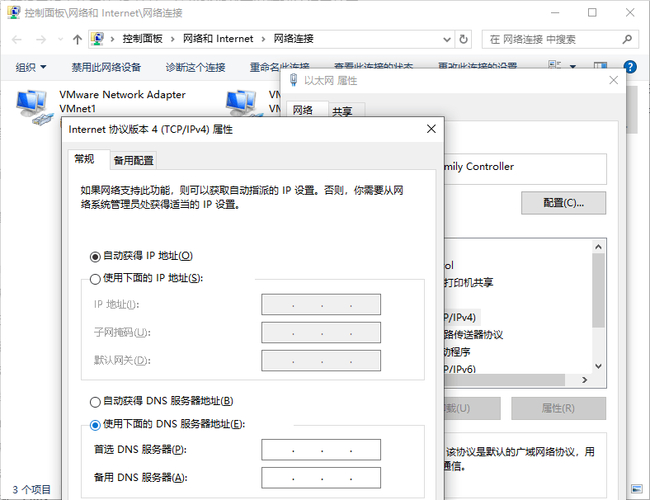Click the 配置(C)... button
Viewport: 650px width, 500px height.
[x=563, y=202]
